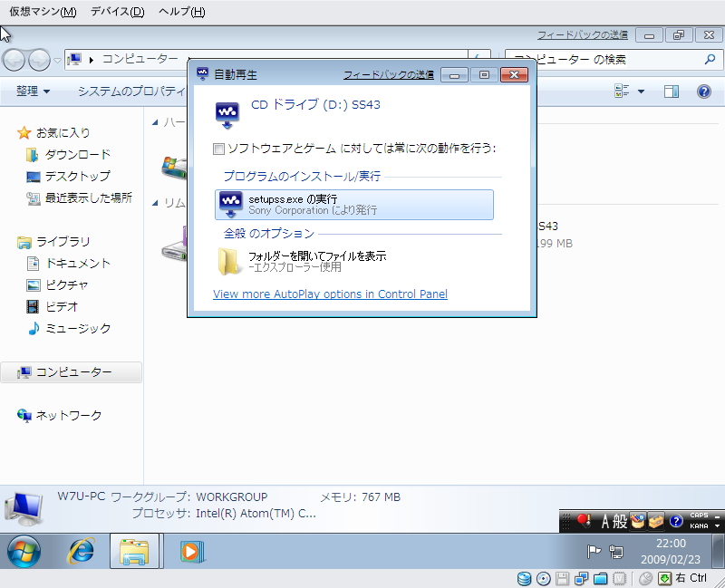The height and width of the screenshot is (588, 725).
Task: Click feedback link in Explorer window title
Action: (x=582, y=34)
